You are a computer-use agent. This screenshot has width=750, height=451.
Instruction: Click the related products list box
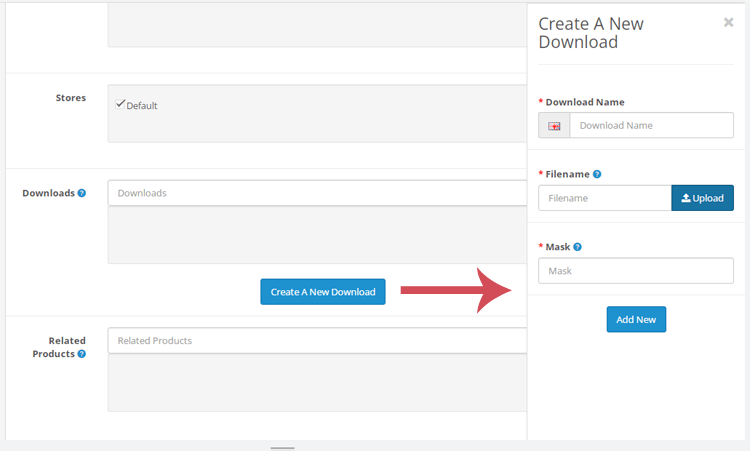pyautogui.click(x=317, y=383)
